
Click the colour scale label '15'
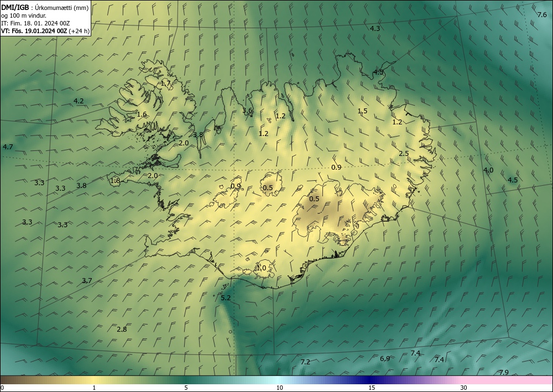tap(372, 388)
